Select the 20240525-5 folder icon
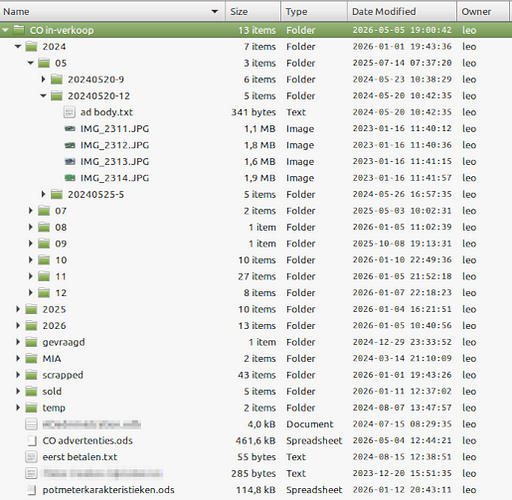This screenshot has width=512, height=500. coord(57,194)
